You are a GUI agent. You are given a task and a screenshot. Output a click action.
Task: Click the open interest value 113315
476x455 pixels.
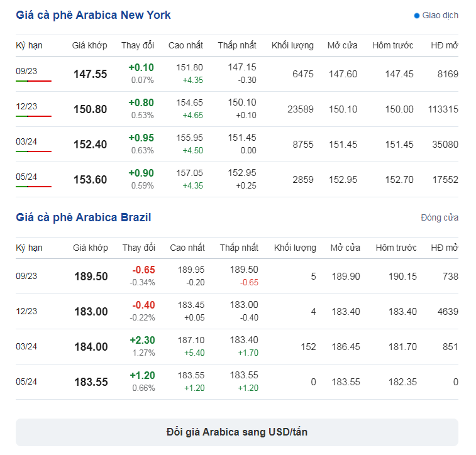443,109
